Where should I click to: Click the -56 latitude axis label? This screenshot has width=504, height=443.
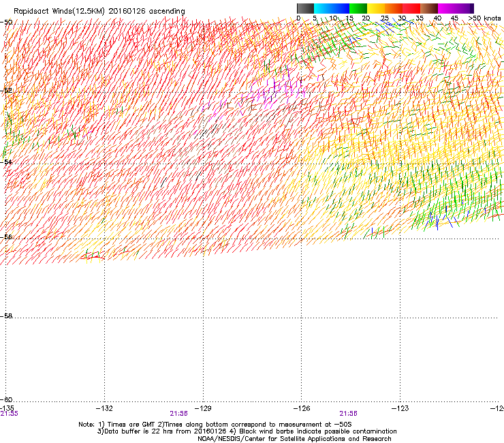coord(6,237)
